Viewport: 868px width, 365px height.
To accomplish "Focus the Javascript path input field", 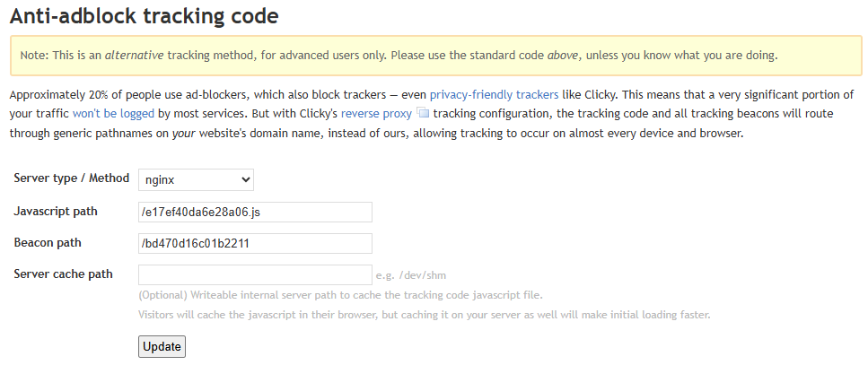I will pyautogui.click(x=255, y=212).
